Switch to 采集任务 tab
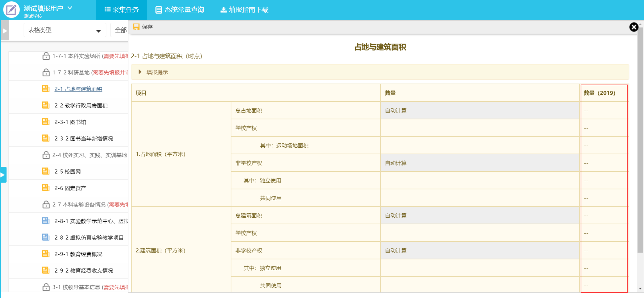This screenshot has height=298, width=644. 122,10
